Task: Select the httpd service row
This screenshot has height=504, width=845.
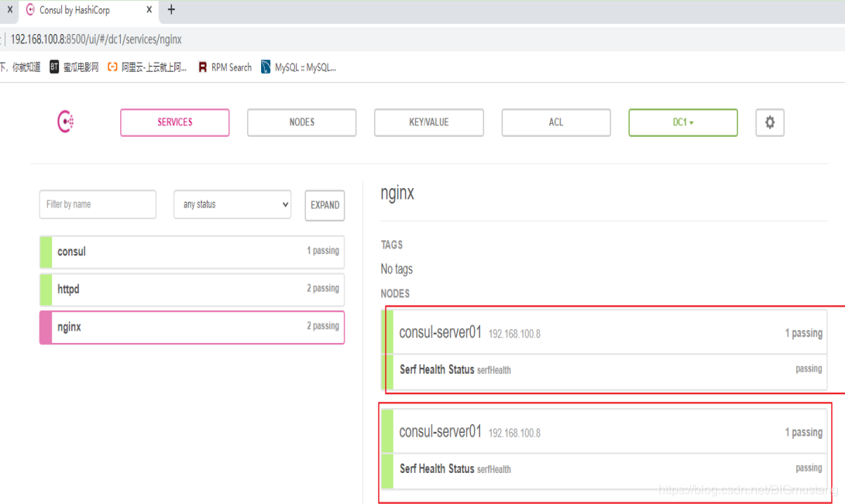Action: click(x=192, y=289)
